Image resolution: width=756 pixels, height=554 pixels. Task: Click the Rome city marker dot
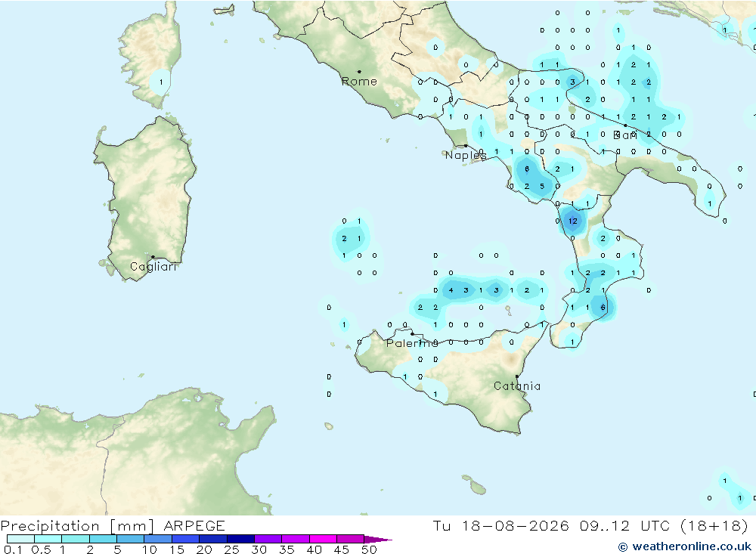359,72
